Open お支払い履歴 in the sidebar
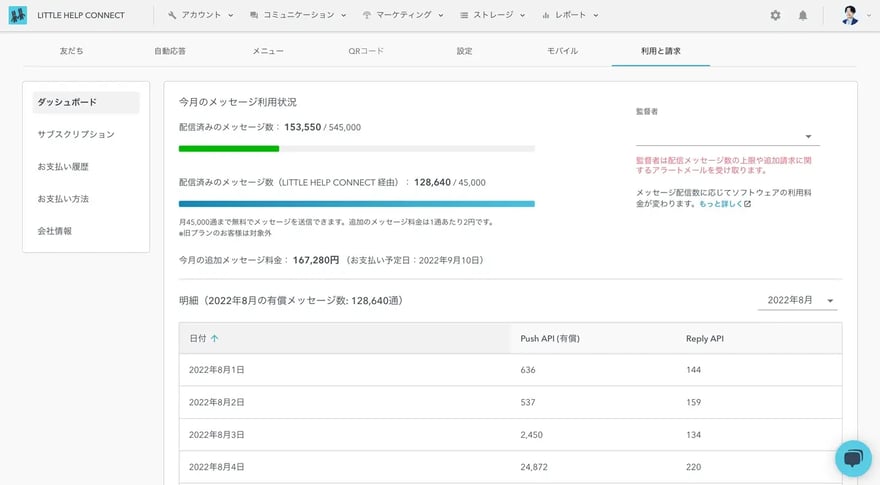 click(x=63, y=167)
